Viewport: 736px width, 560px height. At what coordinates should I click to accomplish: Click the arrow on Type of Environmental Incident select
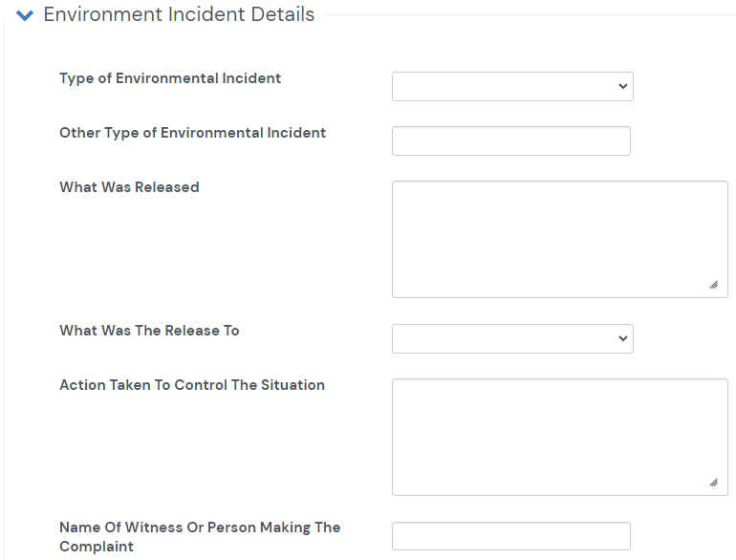tap(623, 86)
